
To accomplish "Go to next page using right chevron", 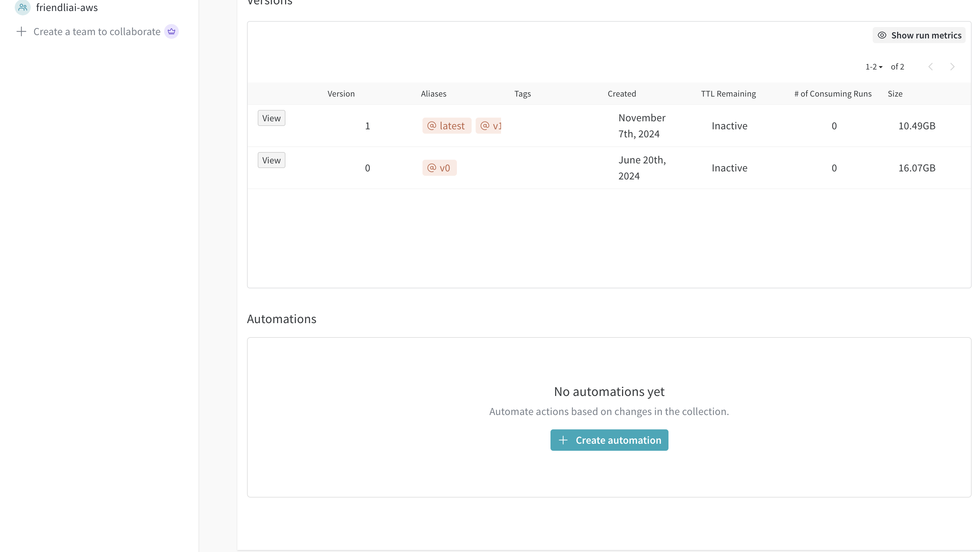I will coord(953,66).
